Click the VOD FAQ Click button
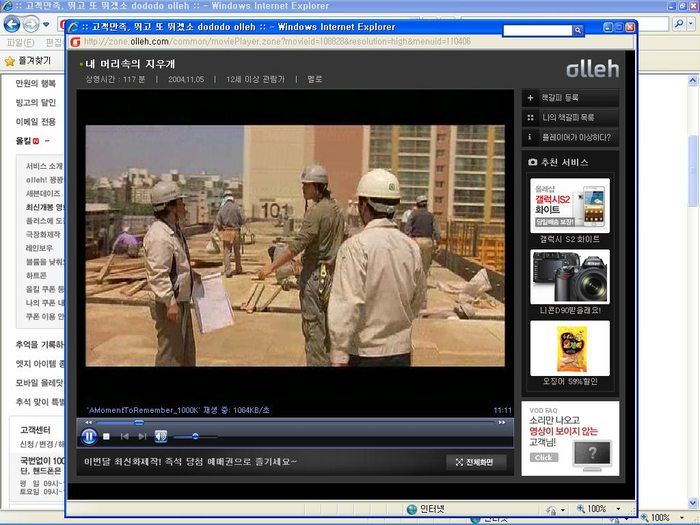 click(x=544, y=458)
